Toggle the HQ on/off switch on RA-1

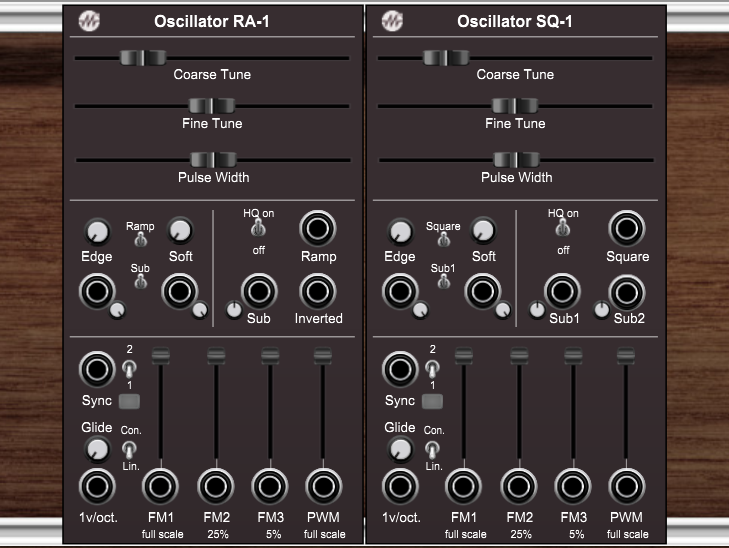(258, 228)
